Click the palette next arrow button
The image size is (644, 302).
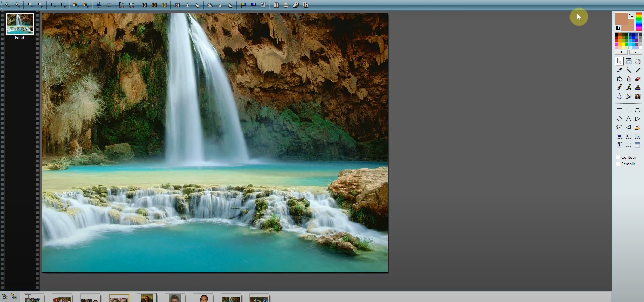(x=635, y=52)
